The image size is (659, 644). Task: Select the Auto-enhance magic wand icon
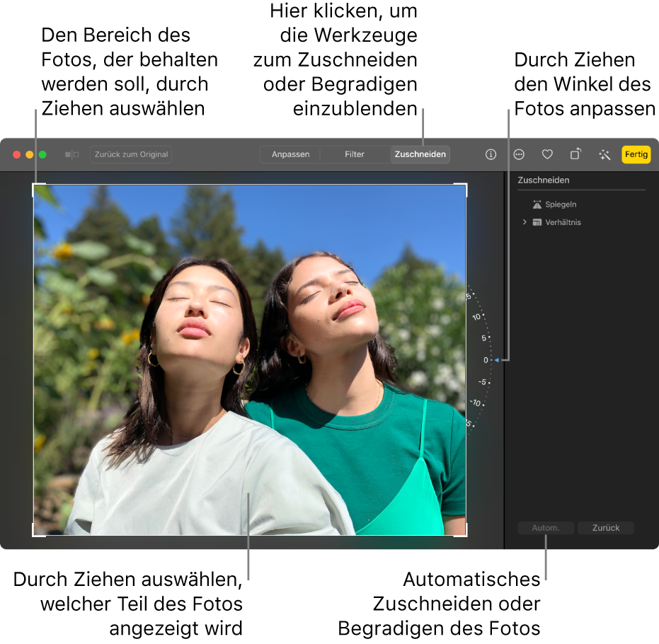(604, 154)
